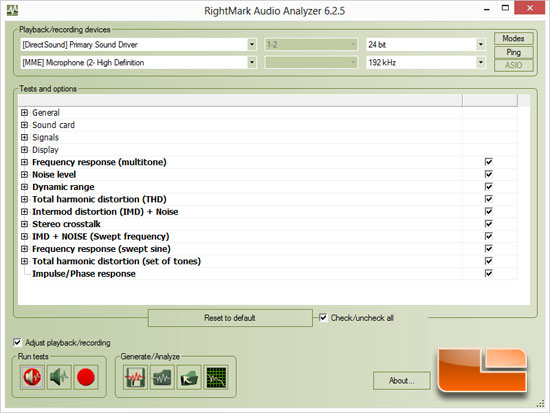Expand the Dynamic range settings
This screenshot has width=550, height=413.
[x=24, y=187]
